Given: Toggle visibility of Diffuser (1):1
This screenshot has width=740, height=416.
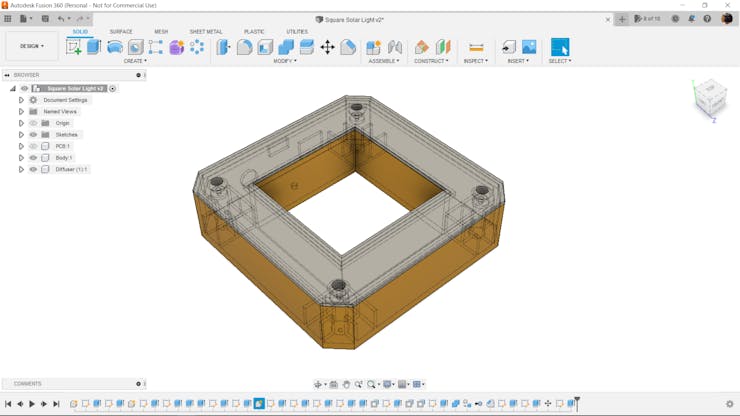Looking at the screenshot, I should tap(33, 169).
